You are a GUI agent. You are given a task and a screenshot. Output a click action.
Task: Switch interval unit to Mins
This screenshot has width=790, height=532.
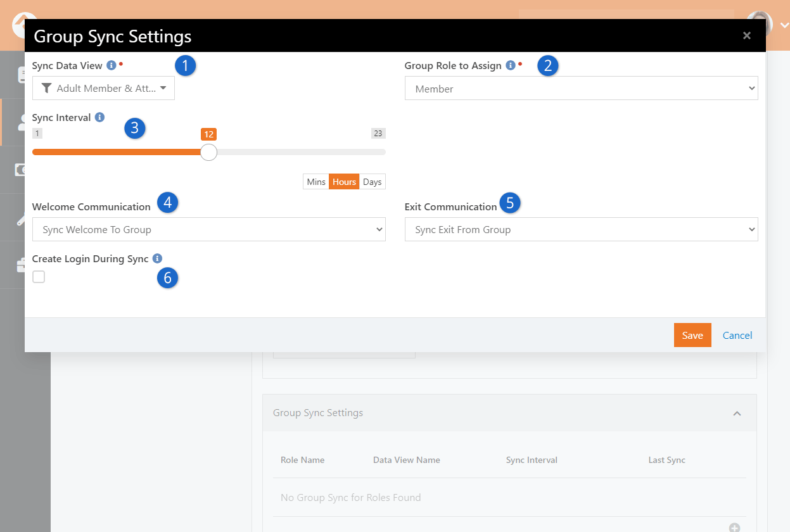(x=315, y=182)
